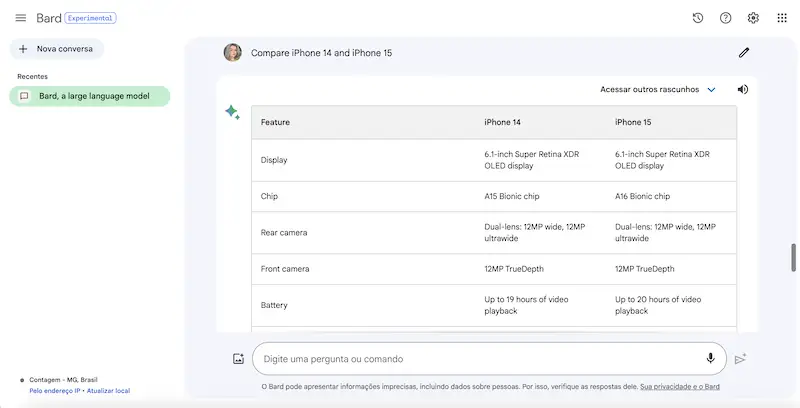Edit the prompt with pencil icon
800x408 pixels.
744,53
